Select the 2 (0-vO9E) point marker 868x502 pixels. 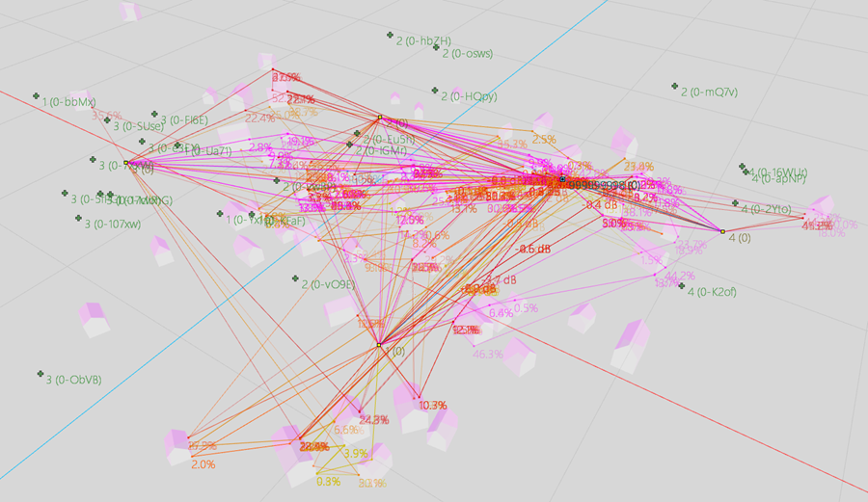coord(295,278)
